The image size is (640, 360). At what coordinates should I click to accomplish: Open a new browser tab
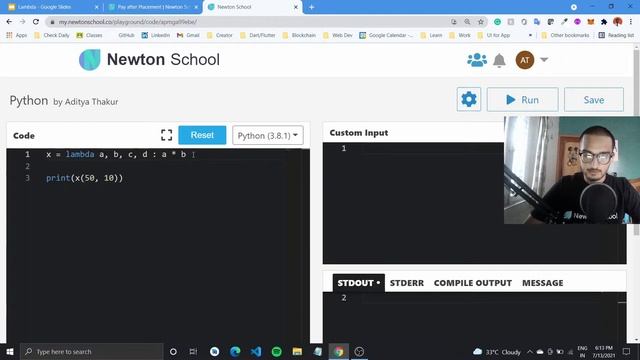coord(311,7)
